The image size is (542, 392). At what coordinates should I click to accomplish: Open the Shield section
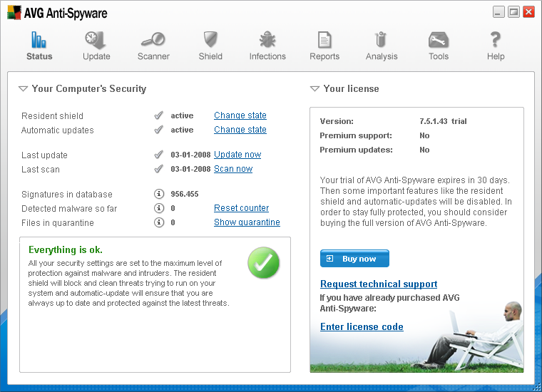[210, 46]
